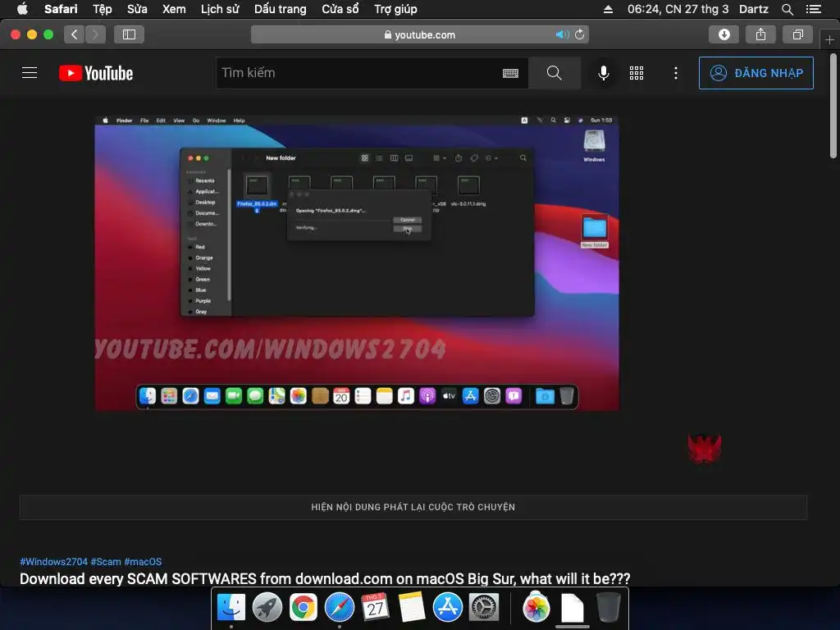Image resolution: width=840 pixels, height=630 pixels.
Task: Show Safari tab overview
Action: pos(797,34)
